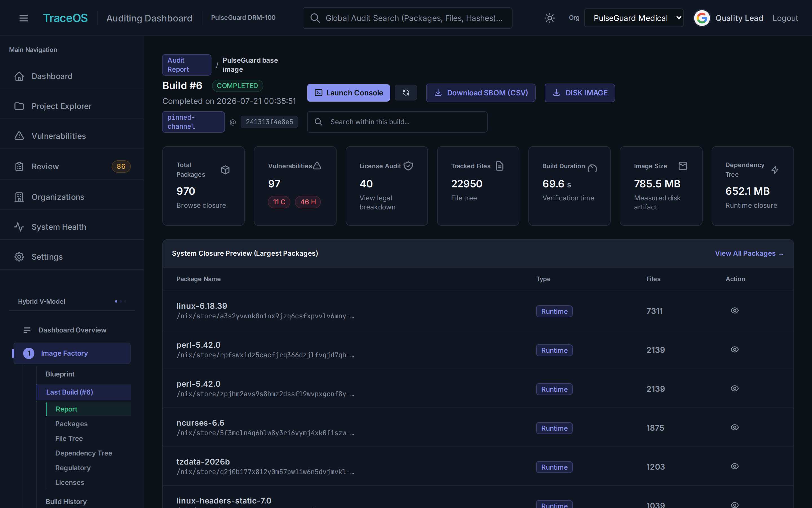812x508 pixels.
Task: Click the Dependency Tree lightning icon
Action: pos(775,170)
